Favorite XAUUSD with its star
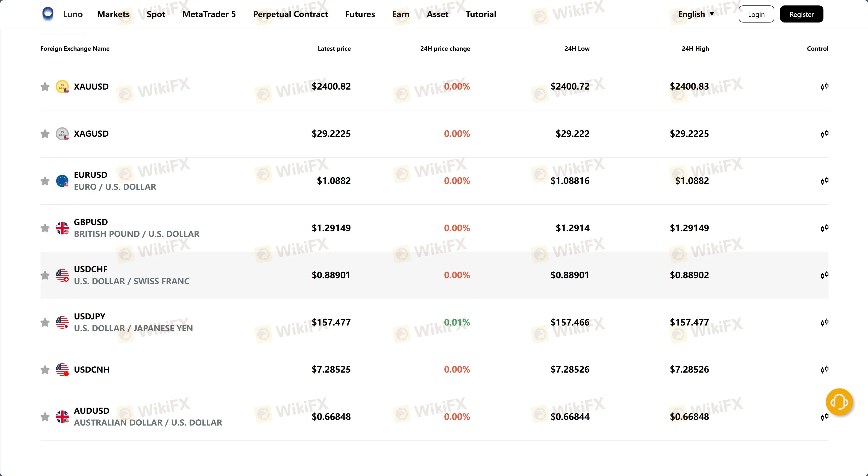 45,87
